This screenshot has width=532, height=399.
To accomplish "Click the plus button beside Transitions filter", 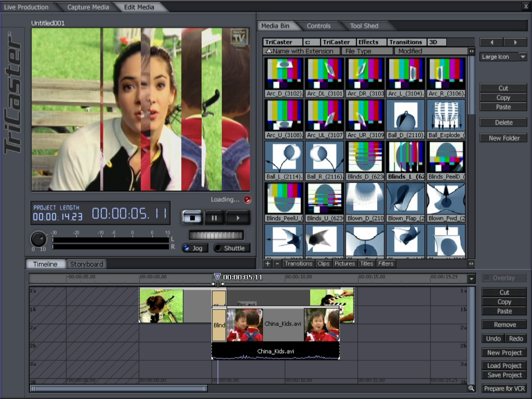I will coord(268,263).
